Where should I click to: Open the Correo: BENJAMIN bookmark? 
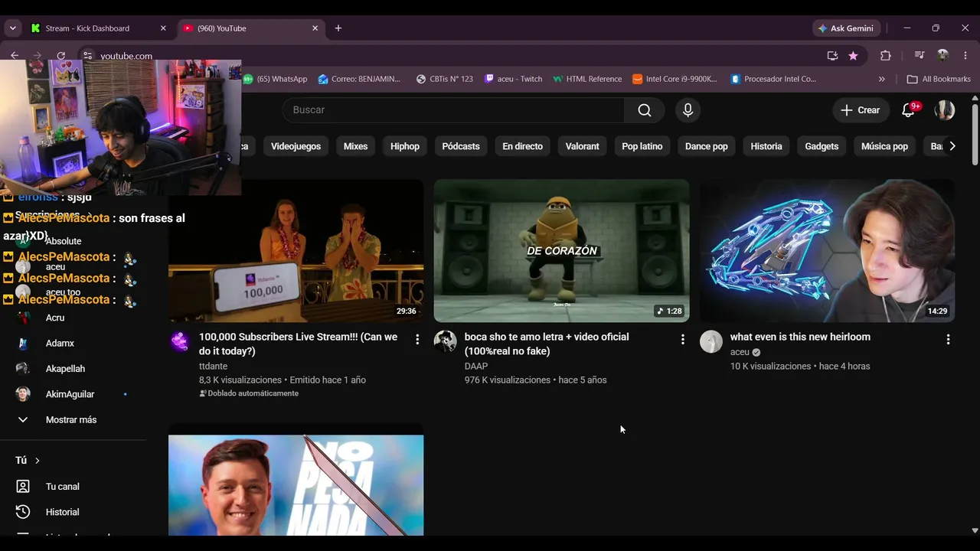pos(360,79)
